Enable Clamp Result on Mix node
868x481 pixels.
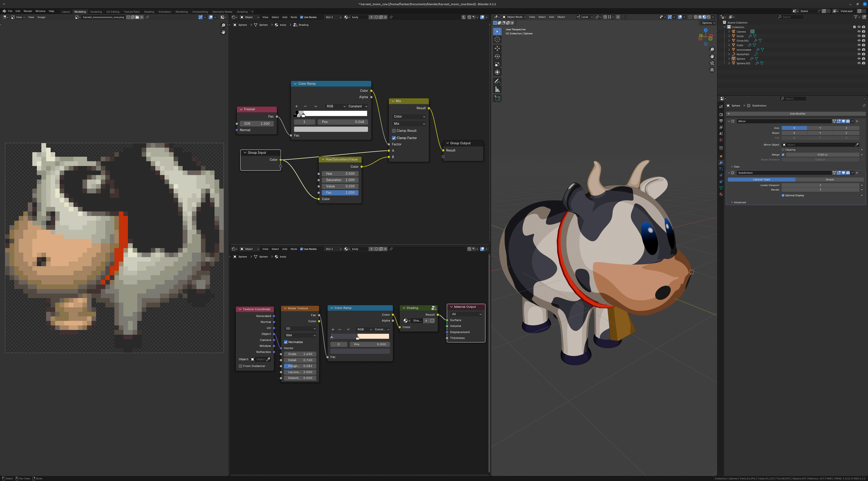394,131
